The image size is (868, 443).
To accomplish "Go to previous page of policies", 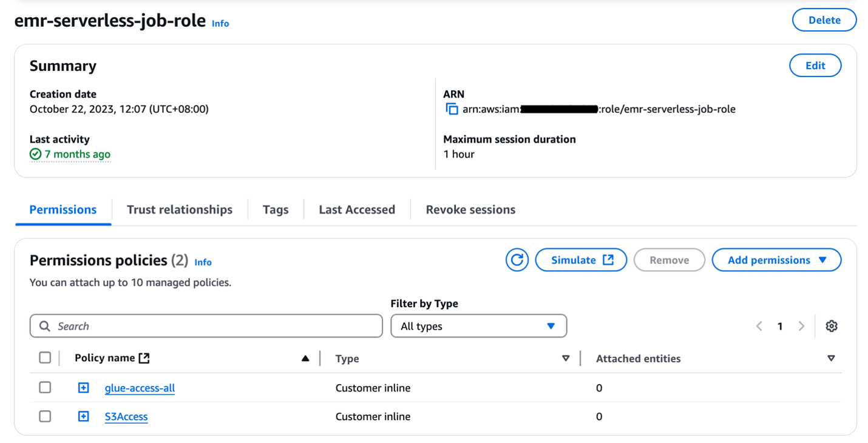I will click(x=759, y=326).
